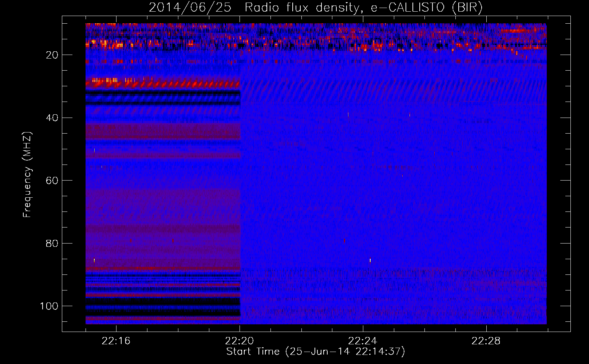This screenshot has width=589, height=364.
Task: Click the plot title mentioning e-CALLISTO (BIR)
Action: 316,7
